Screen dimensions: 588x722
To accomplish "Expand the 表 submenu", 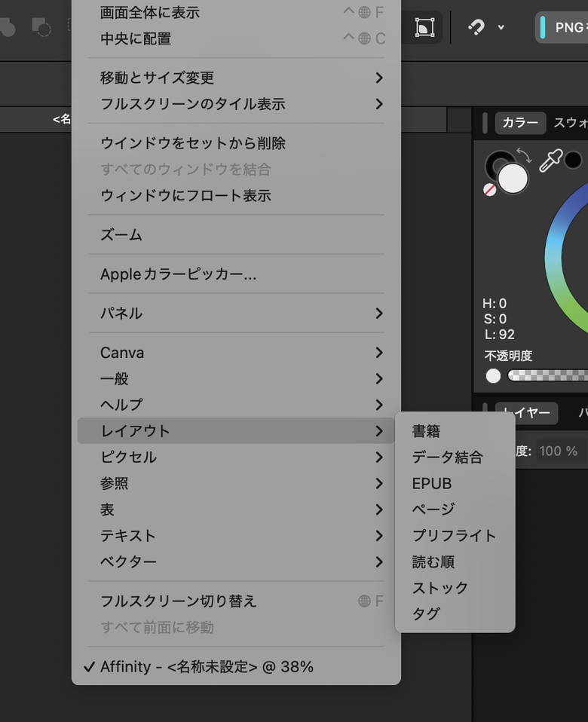I will pyautogui.click(x=236, y=509).
